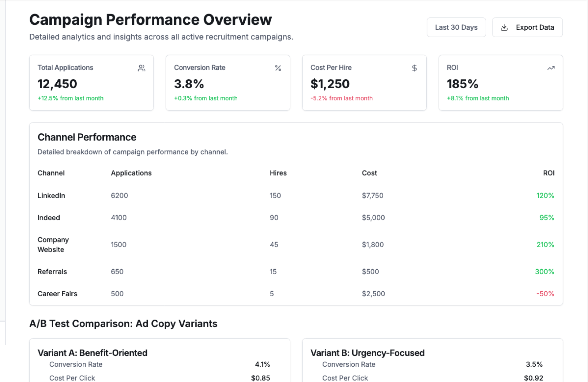
Task: Click the Cost column header
Action: click(369, 173)
